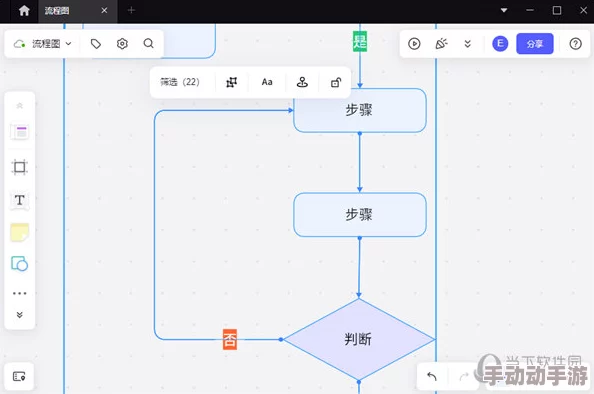This screenshot has width=594, height=394.
Task: Select the text T tool
Action: [x=20, y=200]
